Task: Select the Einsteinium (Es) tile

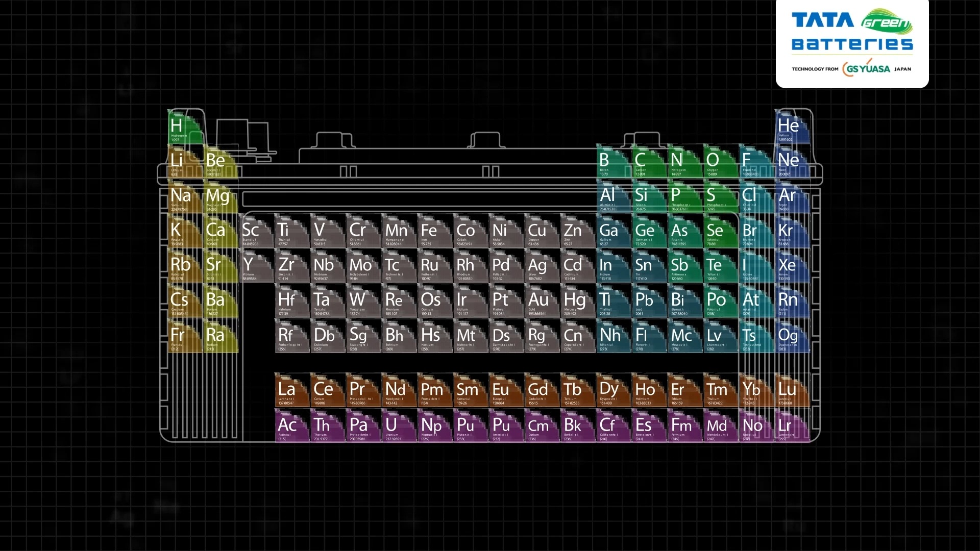Action: tap(649, 425)
